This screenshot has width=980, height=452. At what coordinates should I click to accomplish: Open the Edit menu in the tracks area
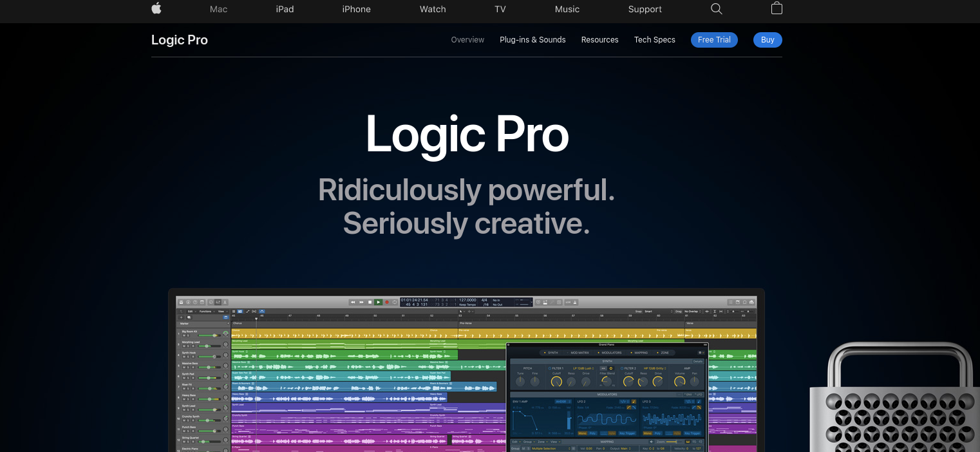click(x=191, y=312)
